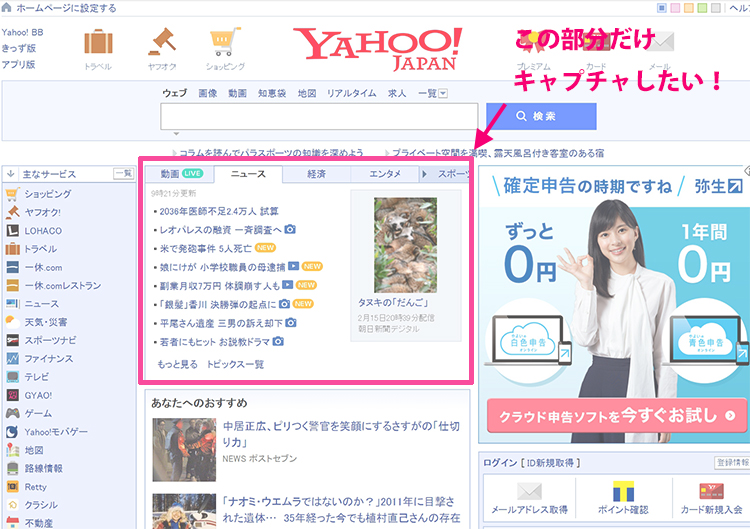The height and width of the screenshot is (529, 750).
Task: Click the home icon beside ホームページに設定する
Action: coord(6,7)
